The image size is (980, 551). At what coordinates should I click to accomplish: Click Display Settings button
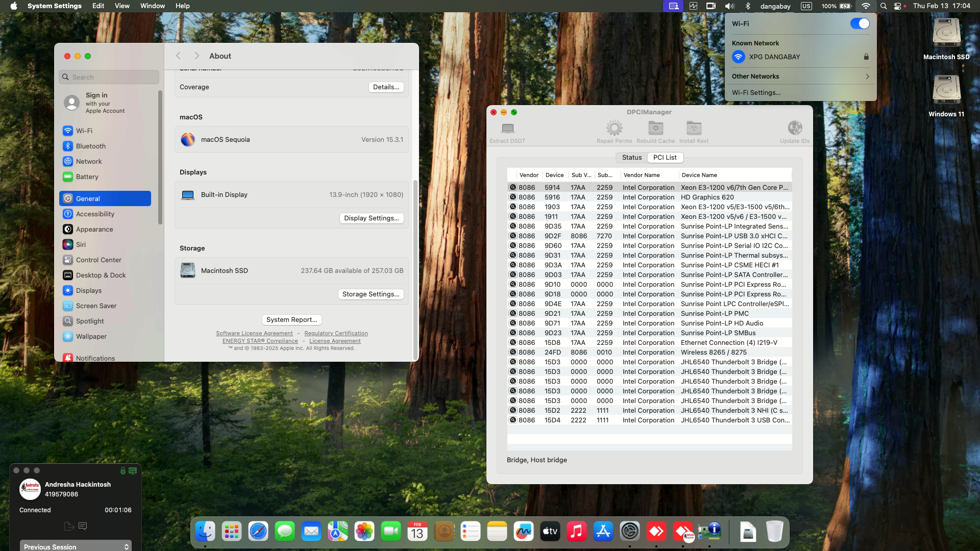pos(372,218)
